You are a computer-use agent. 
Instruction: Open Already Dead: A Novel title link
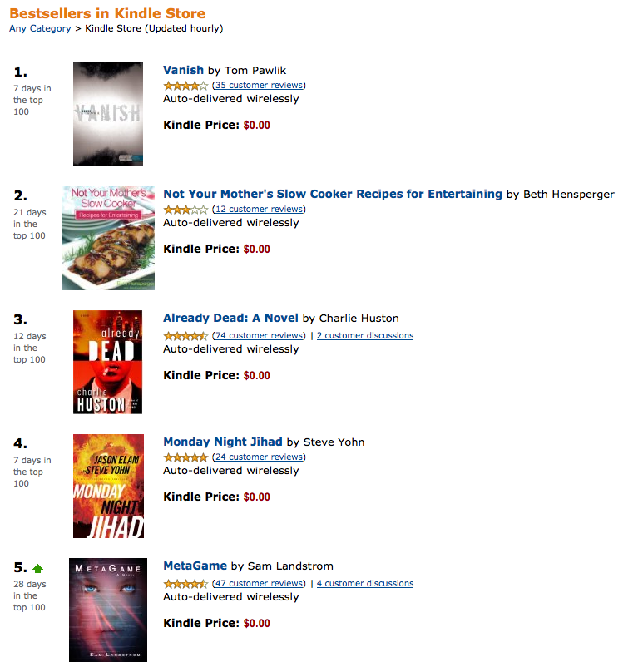click(x=230, y=318)
